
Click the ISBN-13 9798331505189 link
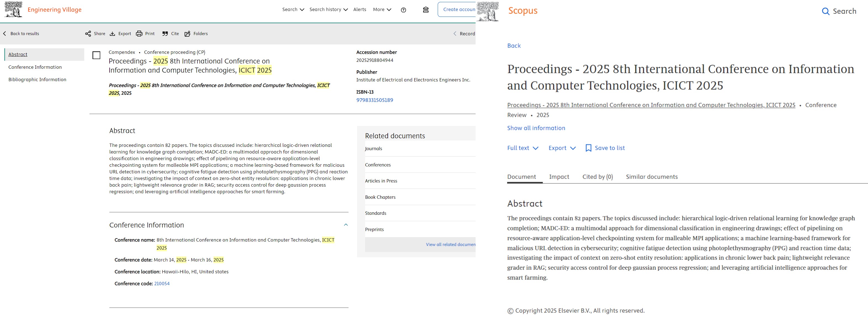click(374, 100)
